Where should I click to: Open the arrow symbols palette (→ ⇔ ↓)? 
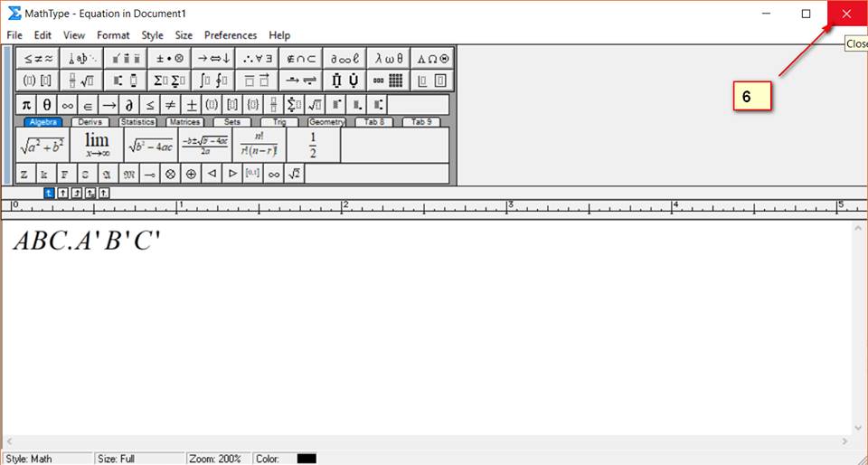click(x=213, y=58)
